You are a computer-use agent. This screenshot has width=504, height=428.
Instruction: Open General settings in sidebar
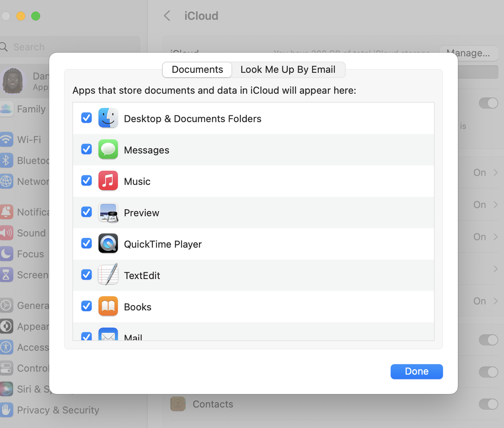coord(25,305)
